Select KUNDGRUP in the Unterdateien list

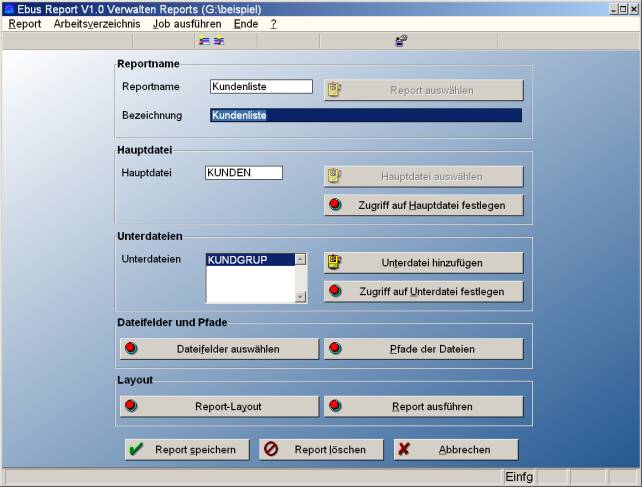[x=249, y=260]
